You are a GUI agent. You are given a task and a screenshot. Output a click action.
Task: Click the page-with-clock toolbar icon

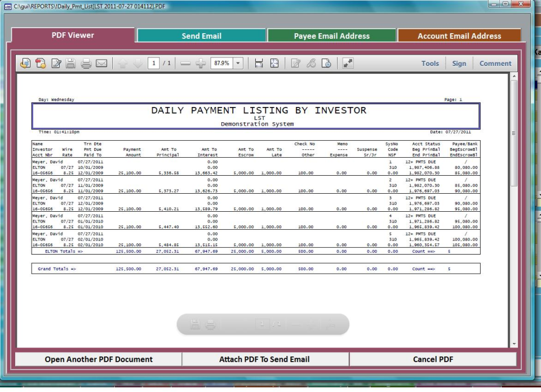[x=326, y=64]
